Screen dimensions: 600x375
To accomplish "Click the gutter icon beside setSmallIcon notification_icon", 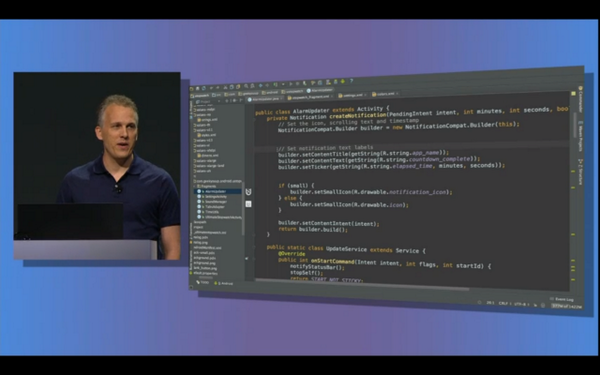I will [x=248, y=192].
